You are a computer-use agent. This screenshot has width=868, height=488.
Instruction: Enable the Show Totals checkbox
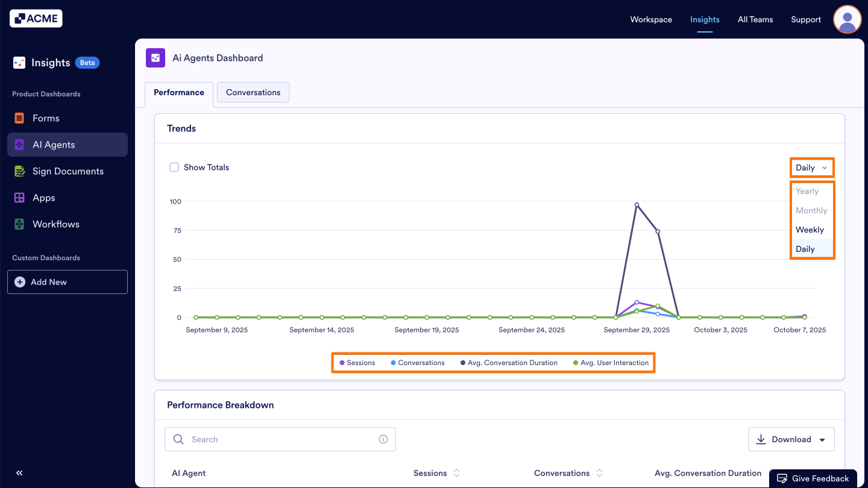pos(174,167)
